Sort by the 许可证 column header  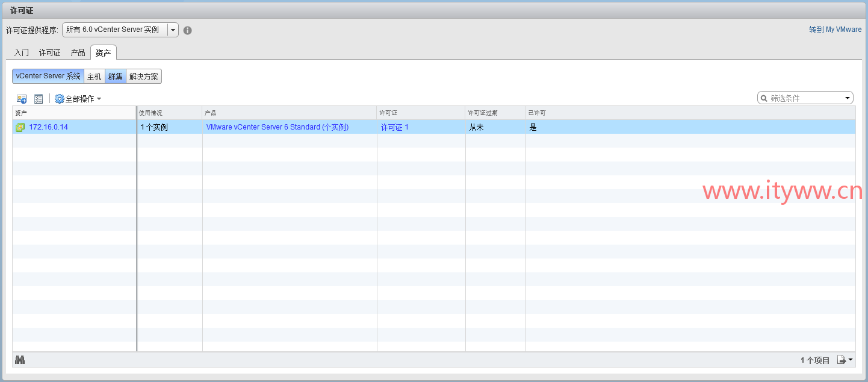[421, 113]
